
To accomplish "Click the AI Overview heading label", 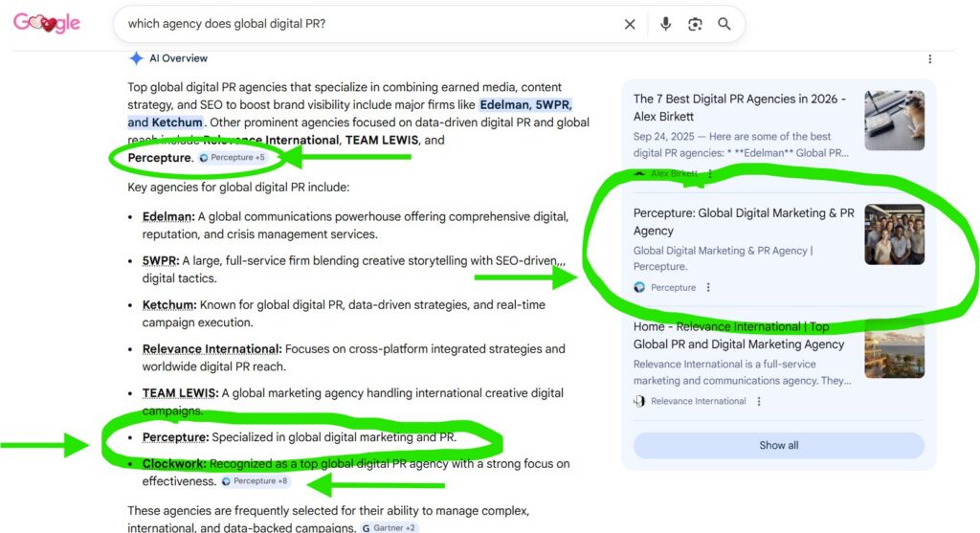I will tap(178, 58).
